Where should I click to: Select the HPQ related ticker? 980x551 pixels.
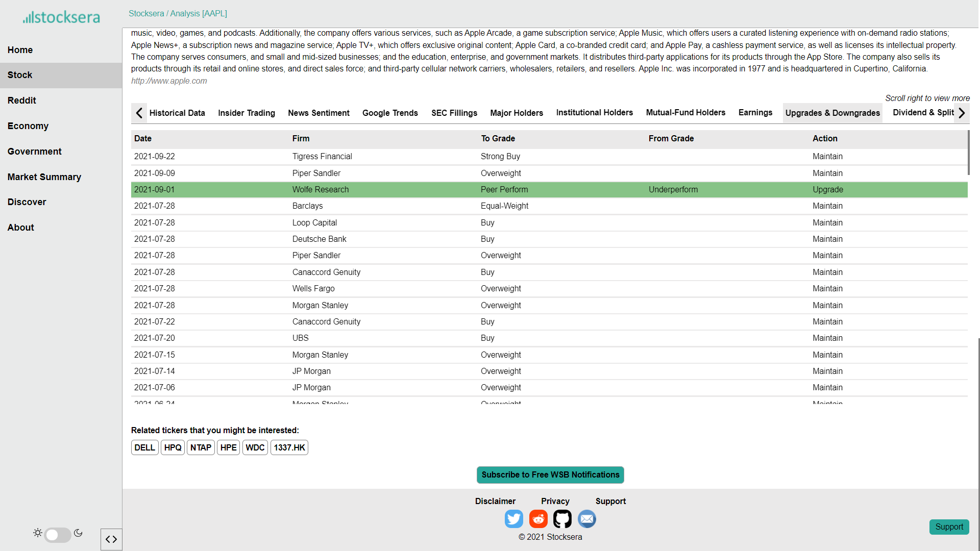pos(173,447)
